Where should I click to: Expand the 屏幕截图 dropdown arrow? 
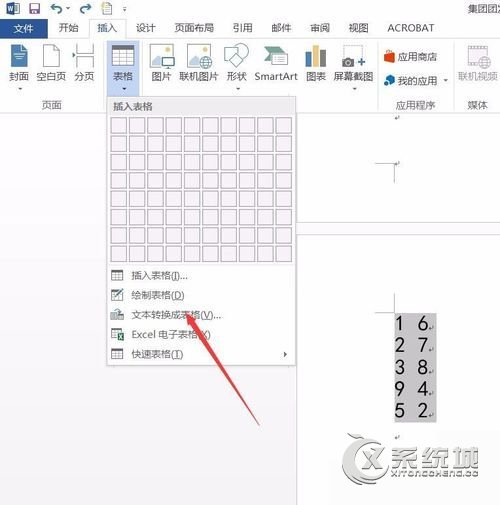point(354,89)
